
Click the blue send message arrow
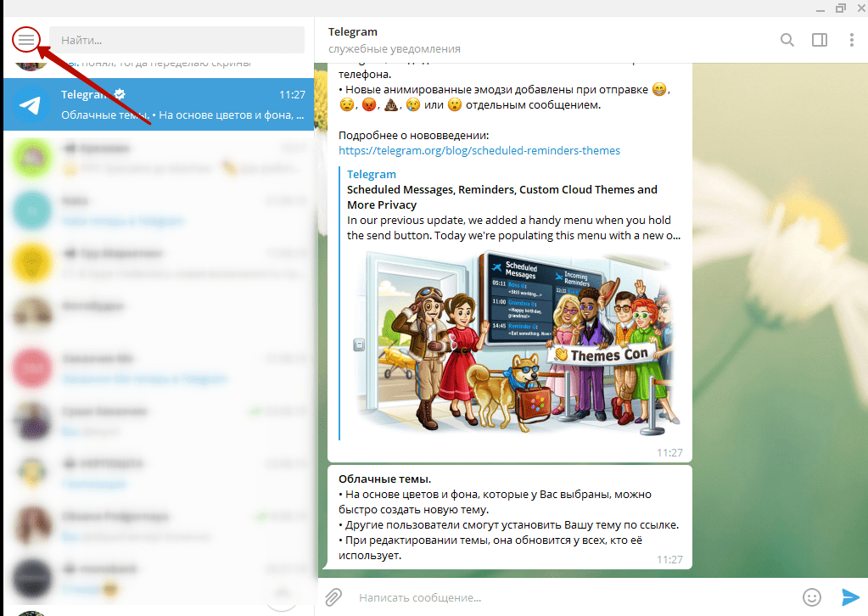[x=850, y=597]
